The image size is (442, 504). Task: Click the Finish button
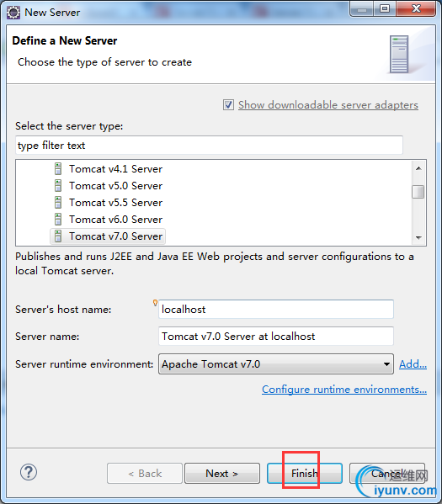pos(304,473)
